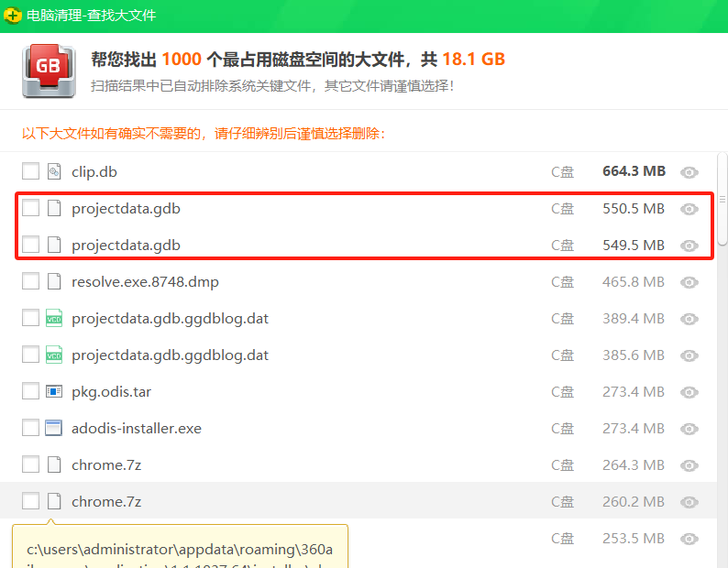Click the 253.5 MB size value

pos(634,539)
